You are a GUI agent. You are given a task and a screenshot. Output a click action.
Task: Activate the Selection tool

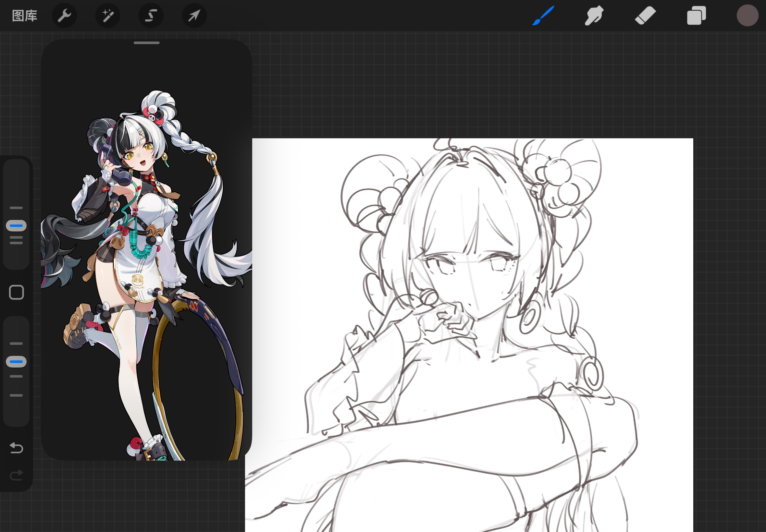click(x=151, y=16)
